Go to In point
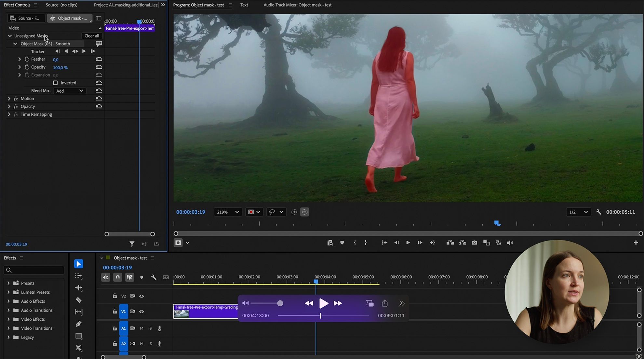The height and width of the screenshot is (359, 644). 384,243
